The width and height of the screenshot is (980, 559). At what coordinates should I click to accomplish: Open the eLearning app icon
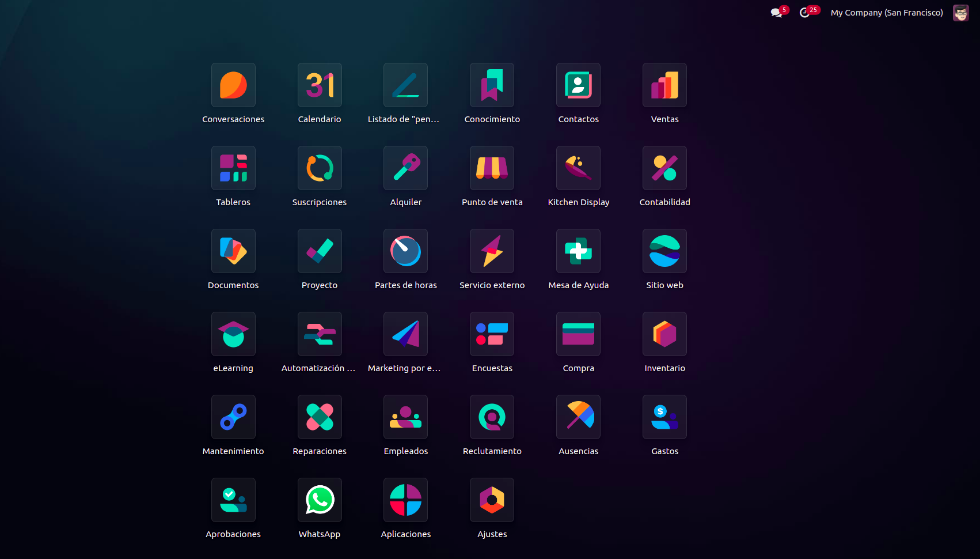(233, 334)
